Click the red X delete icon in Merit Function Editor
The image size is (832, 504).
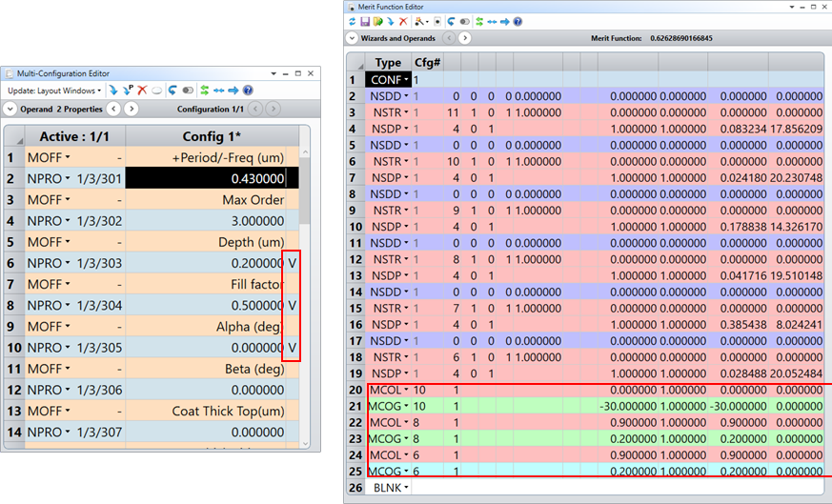(x=403, y=21)
